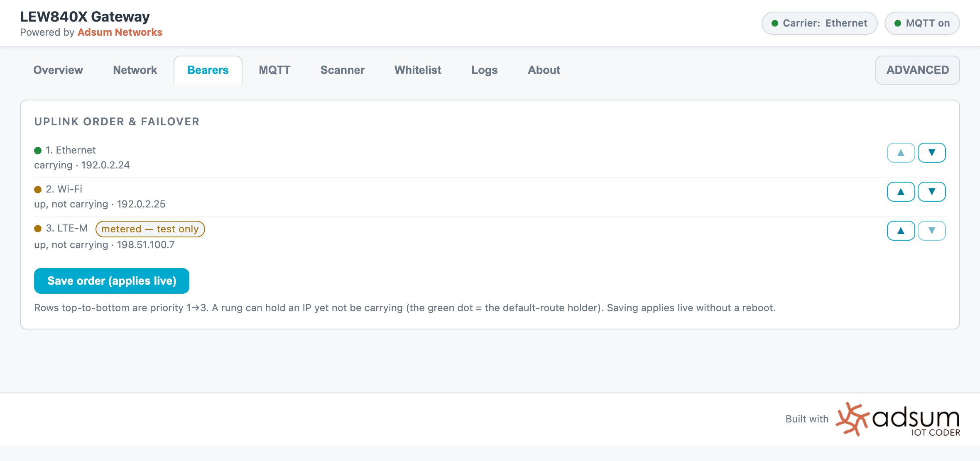Click the '3. LTE-M' row label
The width and height of the screenshot is (980, 461).
[x=66, y=228]
